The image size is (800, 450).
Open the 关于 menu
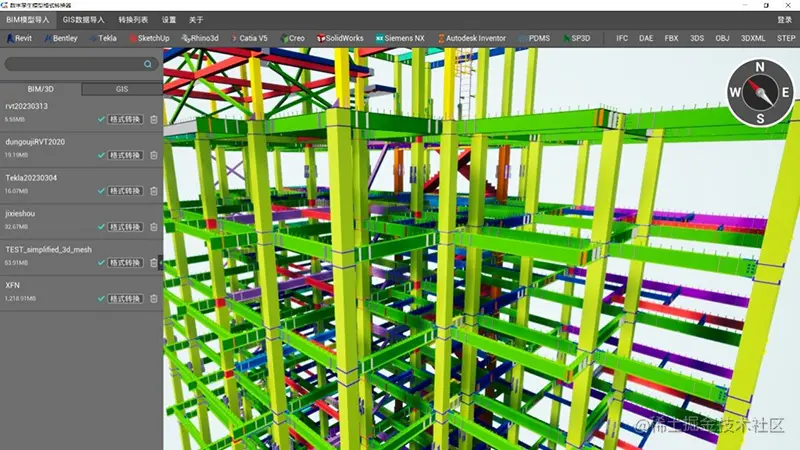pos(196,20)
